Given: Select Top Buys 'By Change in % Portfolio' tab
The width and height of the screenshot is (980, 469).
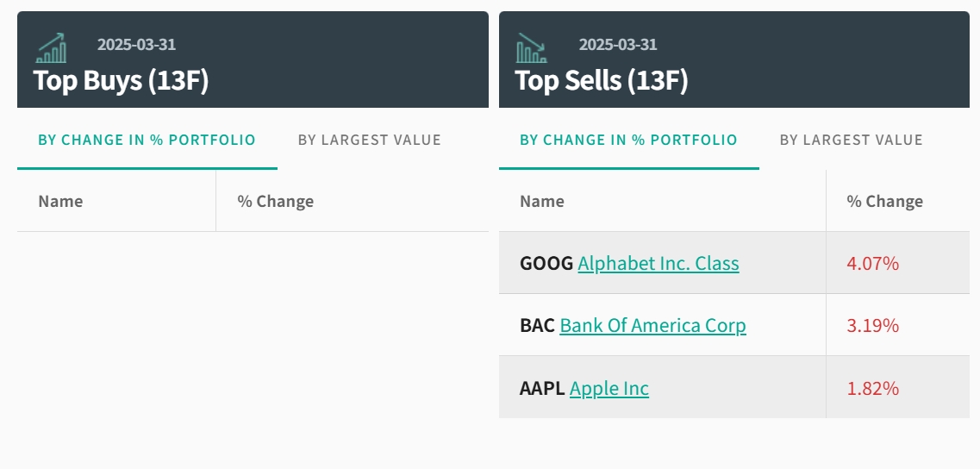Looking at the screenshot, I should (147, 140).
